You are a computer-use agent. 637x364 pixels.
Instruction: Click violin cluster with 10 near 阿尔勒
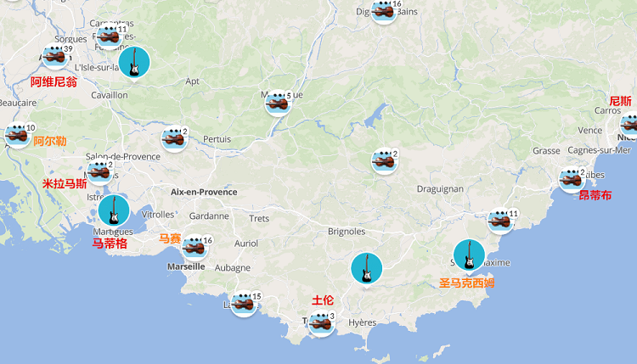[x=18, y=135]
